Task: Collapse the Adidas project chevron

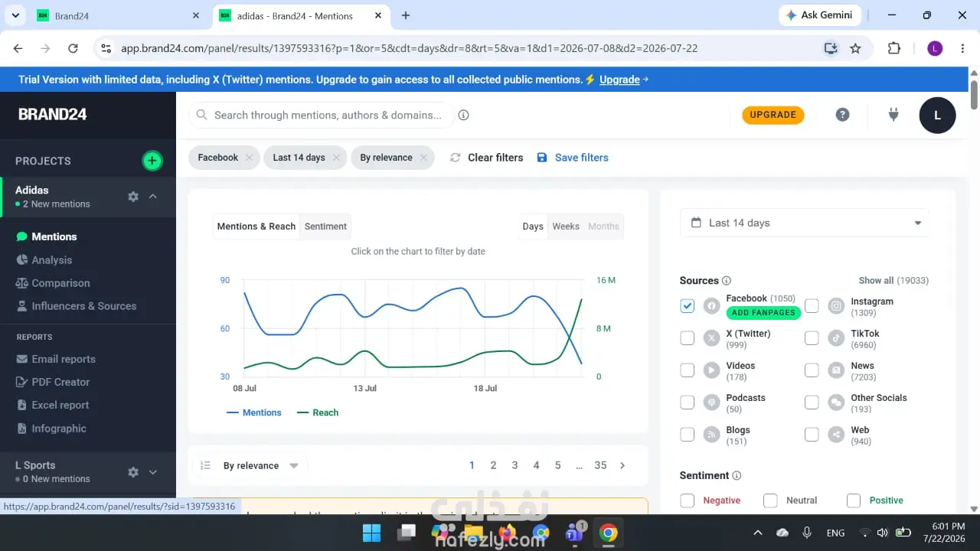Action: (153, 197)
